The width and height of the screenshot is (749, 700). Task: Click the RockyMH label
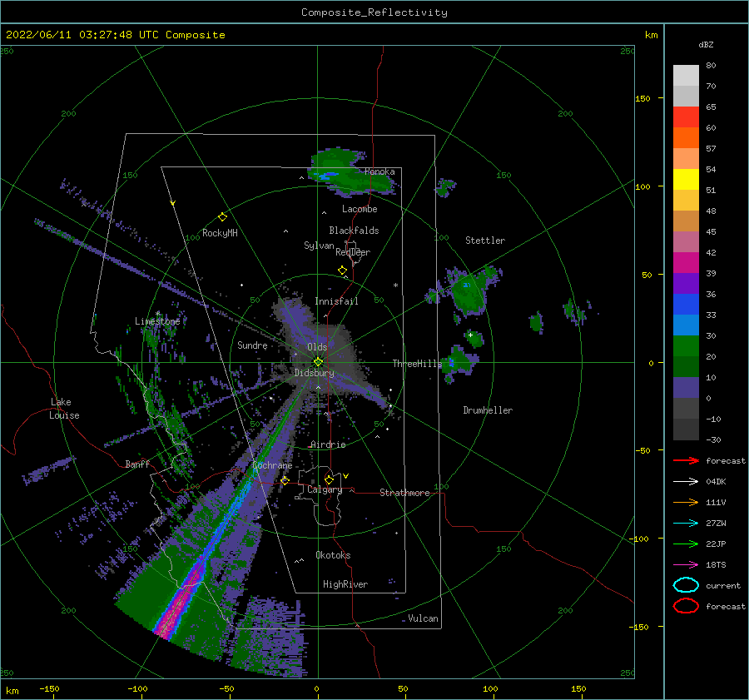pos(220,233)
